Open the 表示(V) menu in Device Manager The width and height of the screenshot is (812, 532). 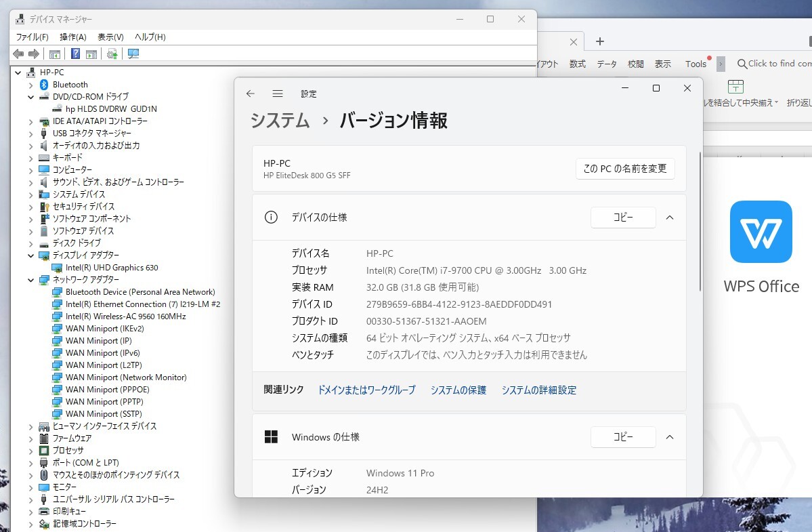111,37
